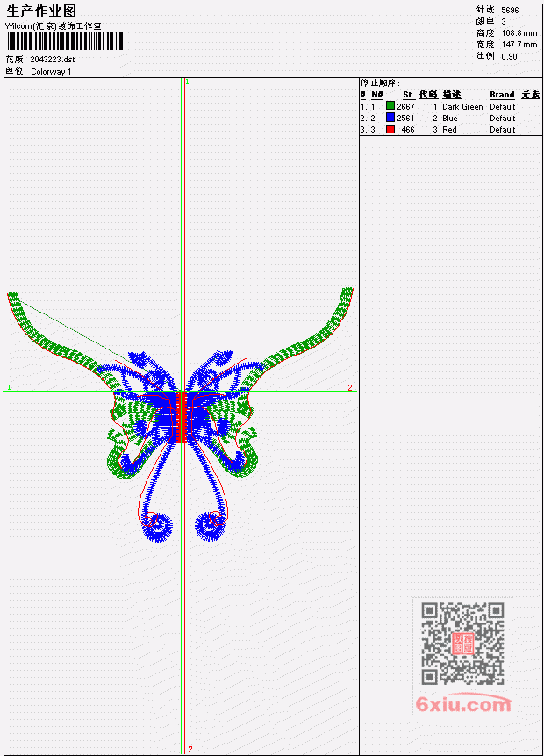Viewport: 544px width, 756px height.
Task: Click the Red thread color swatch
Action: click(390, 129)
